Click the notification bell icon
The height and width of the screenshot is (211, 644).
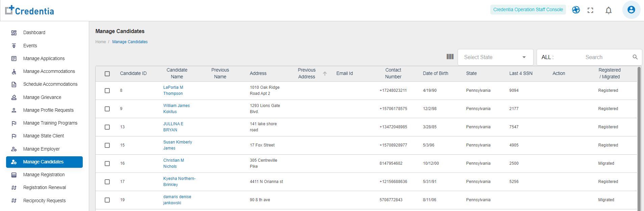[608, 10]
